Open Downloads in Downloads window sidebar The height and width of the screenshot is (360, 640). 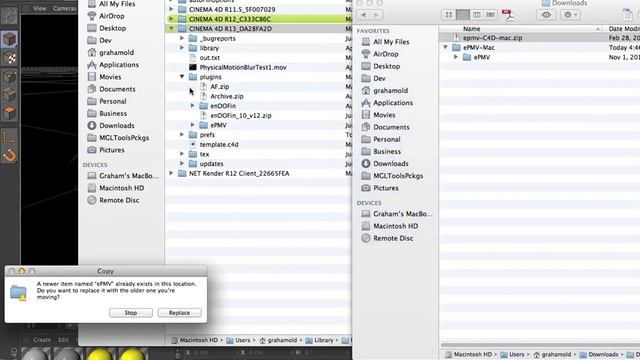pos(391,164)
